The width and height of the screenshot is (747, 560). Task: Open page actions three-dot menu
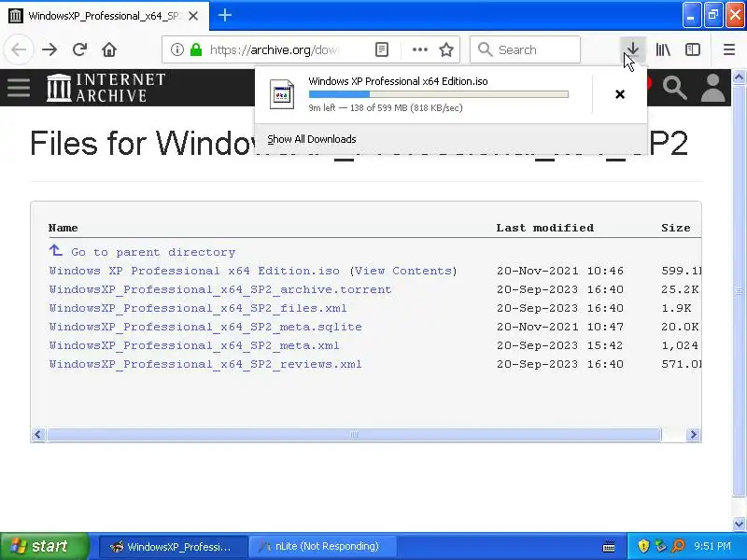[x=419, y=49]
